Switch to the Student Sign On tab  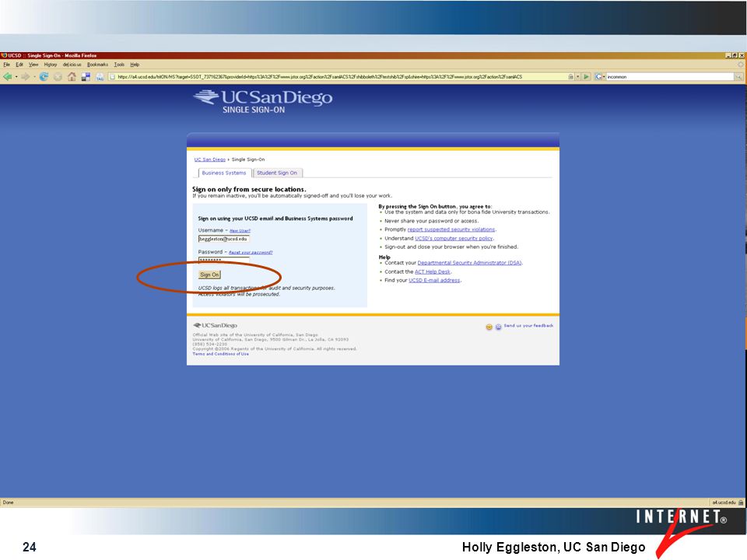pos(277,173)
